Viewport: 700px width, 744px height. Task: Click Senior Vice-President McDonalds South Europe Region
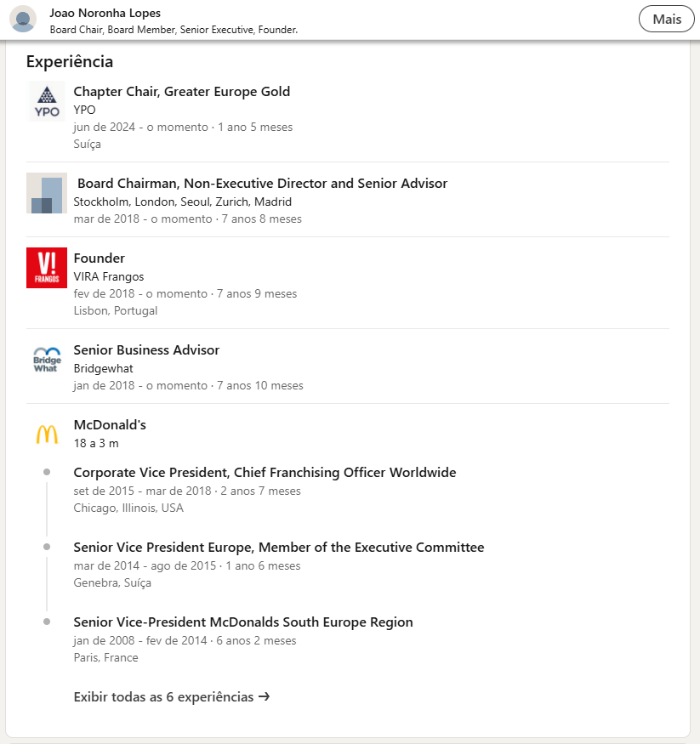pyautogui.click(x=243, y=622)
